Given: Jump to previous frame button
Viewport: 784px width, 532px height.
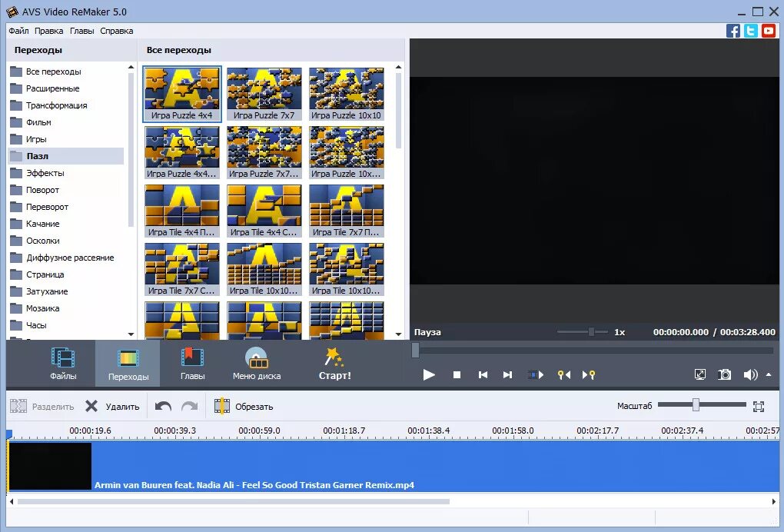Looking at the screenshot, I should [483, 374].
